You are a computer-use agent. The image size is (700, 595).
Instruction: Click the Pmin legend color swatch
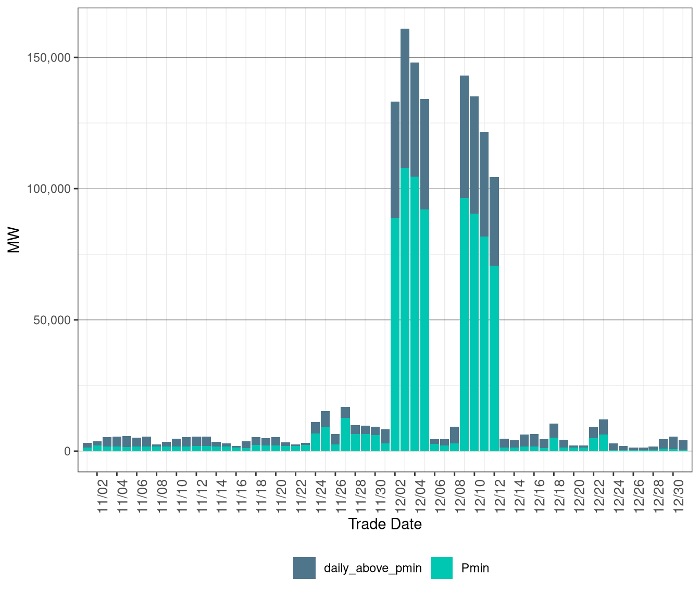click(x=442, y=568)
